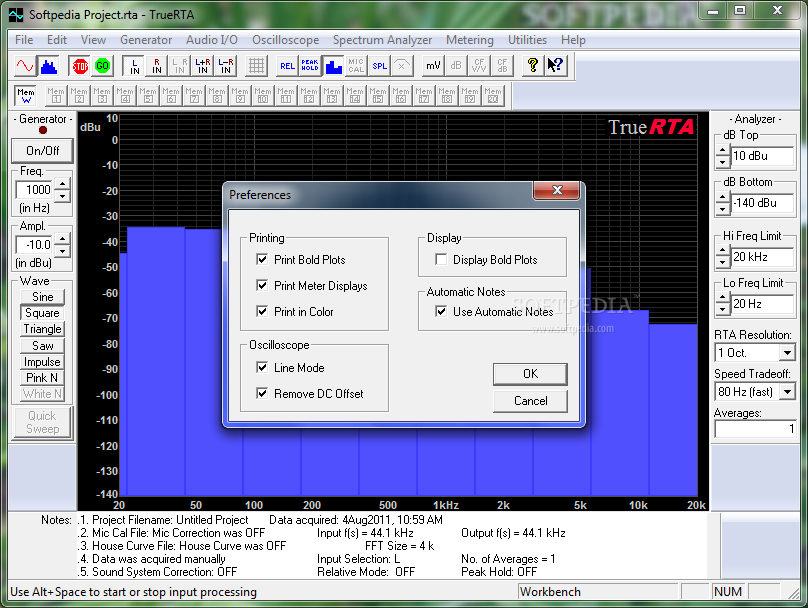Open the Spectrum Analyzer menu
The image size is (808, 608).
pyautogui.click(x=382, y=40)
